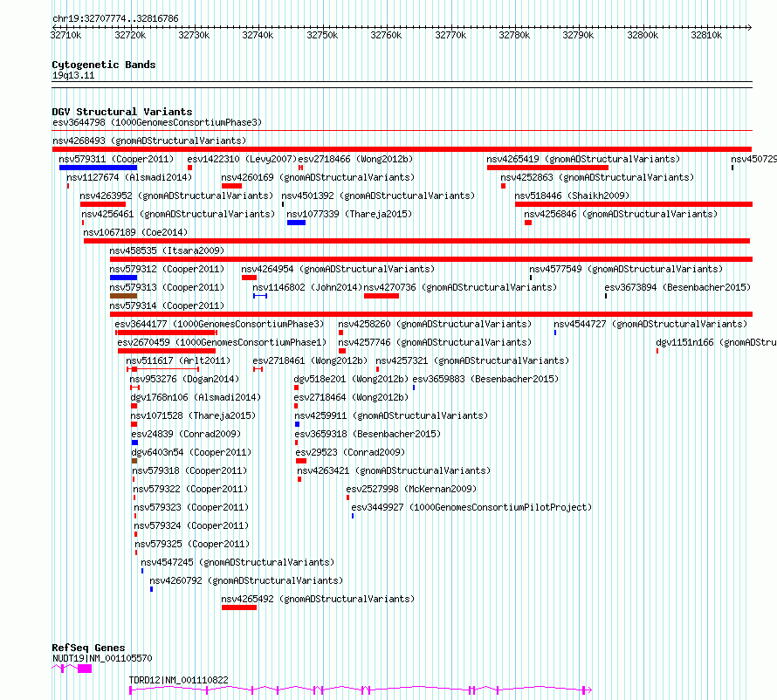This screenshot has width=777, height=700.
Task: Open esv2718464 Wong2012b variant
Action: click(x=351, y=397)
